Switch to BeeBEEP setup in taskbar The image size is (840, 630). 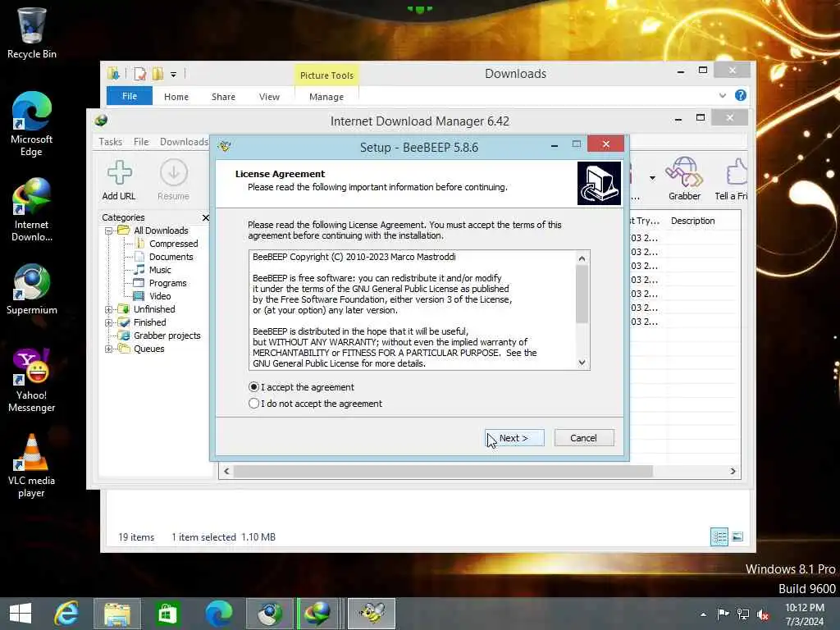pos(372,614)
